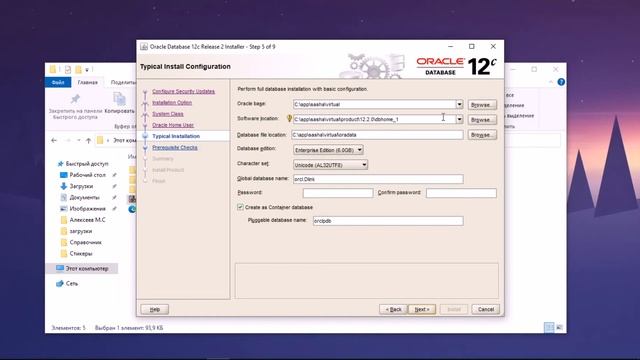Image resolution: width=640 pixels, height=360 pixels.
Task: Click the Explorer title bar folder icon
Action: pyautogui.click(x=53, y=69)
